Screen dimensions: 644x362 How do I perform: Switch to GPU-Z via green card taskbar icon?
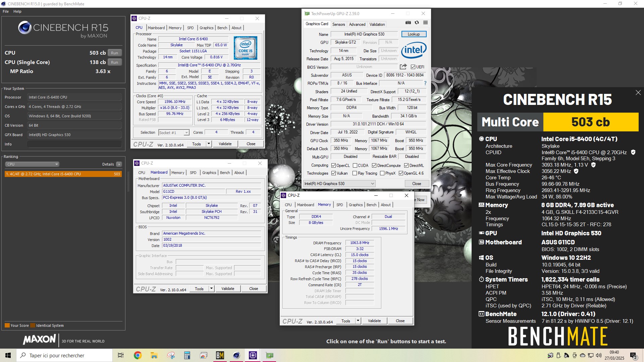pyautogui.click(x=269, y=355)
